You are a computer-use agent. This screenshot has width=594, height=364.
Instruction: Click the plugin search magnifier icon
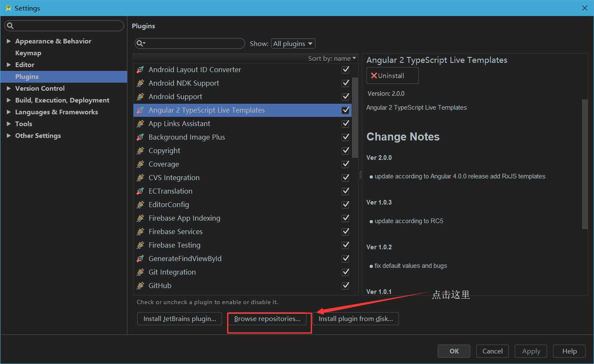pyautogui.click(x=141, y=43)
